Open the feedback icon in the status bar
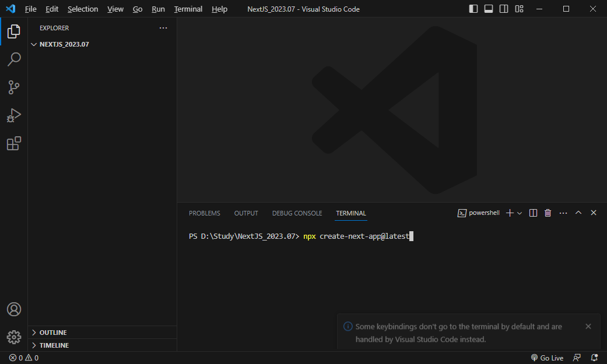607x364 pixels. (577, 358)
